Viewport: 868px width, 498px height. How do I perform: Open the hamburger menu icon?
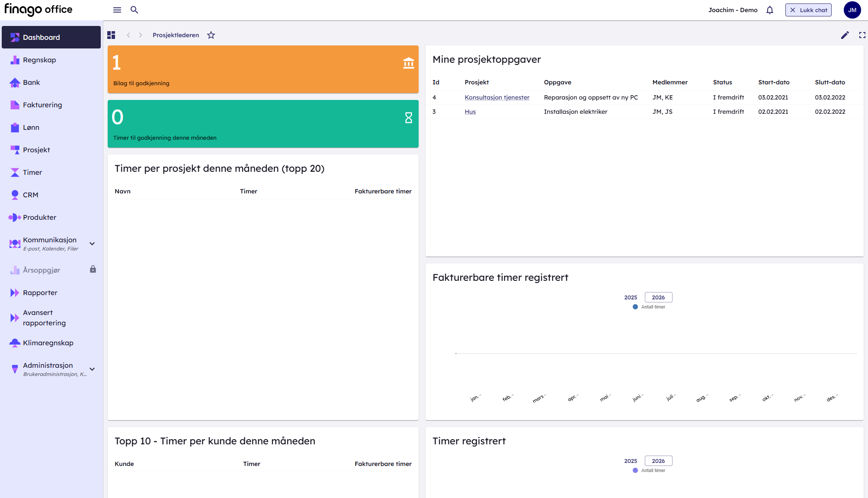pos(117,10)
